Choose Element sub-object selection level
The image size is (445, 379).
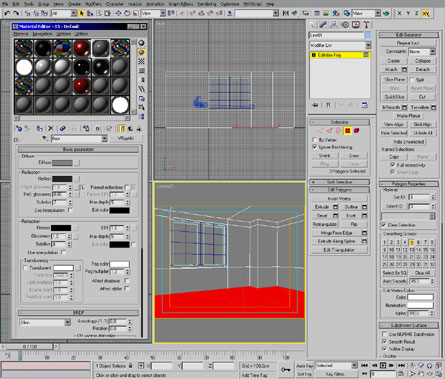[356, 131]
